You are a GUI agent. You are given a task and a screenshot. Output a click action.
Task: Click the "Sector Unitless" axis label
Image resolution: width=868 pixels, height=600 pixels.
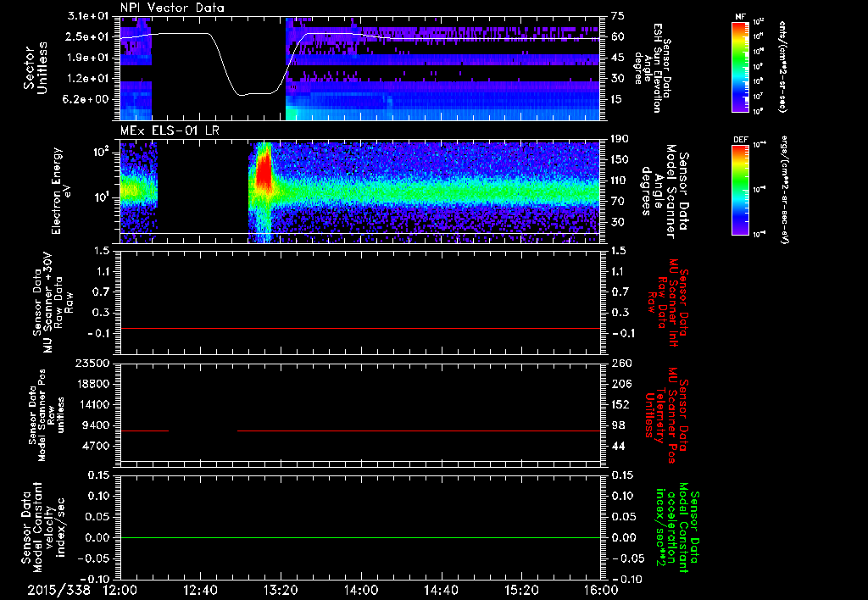tap(36, 68)
